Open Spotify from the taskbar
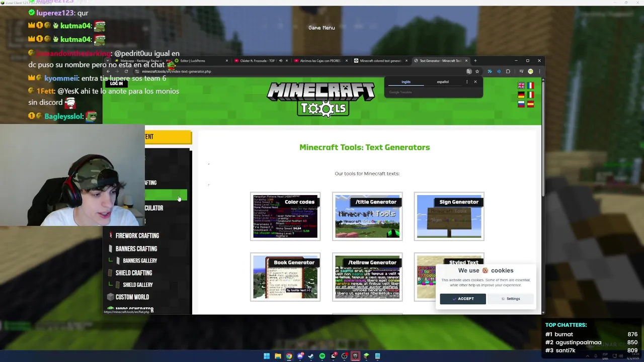This screenshot has height=362, width=644. [x=322, y=356]
